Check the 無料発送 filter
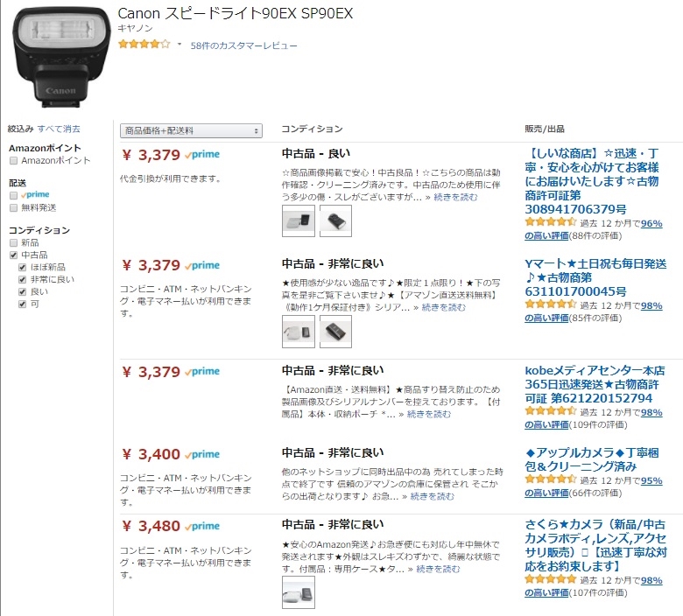683x616 pixels. 13,208
